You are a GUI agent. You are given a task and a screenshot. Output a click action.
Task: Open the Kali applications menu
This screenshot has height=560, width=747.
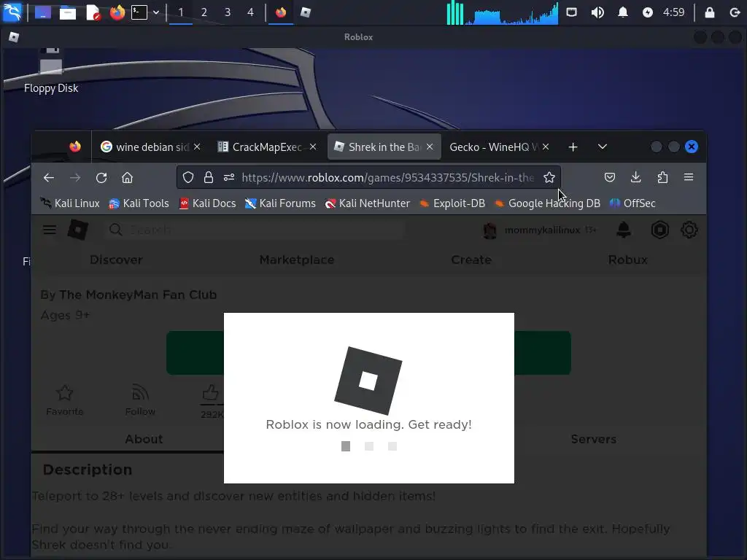[x=12, y=12]
